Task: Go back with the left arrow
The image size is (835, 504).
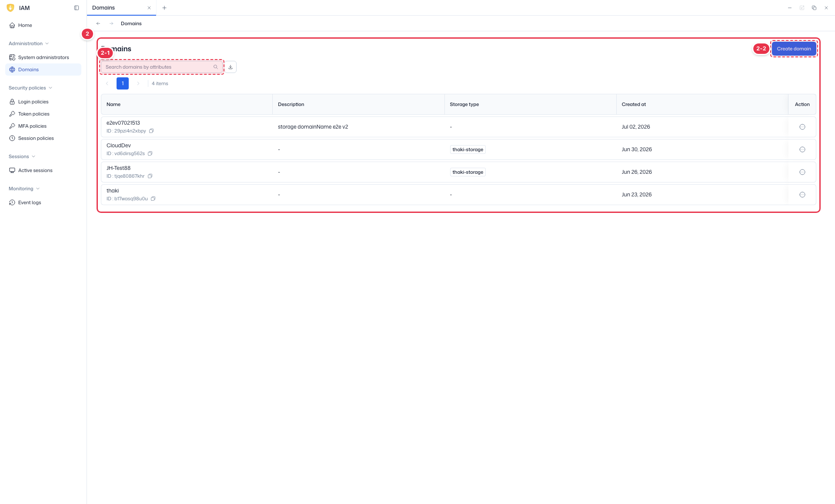Action: click(x=98, y=23)
